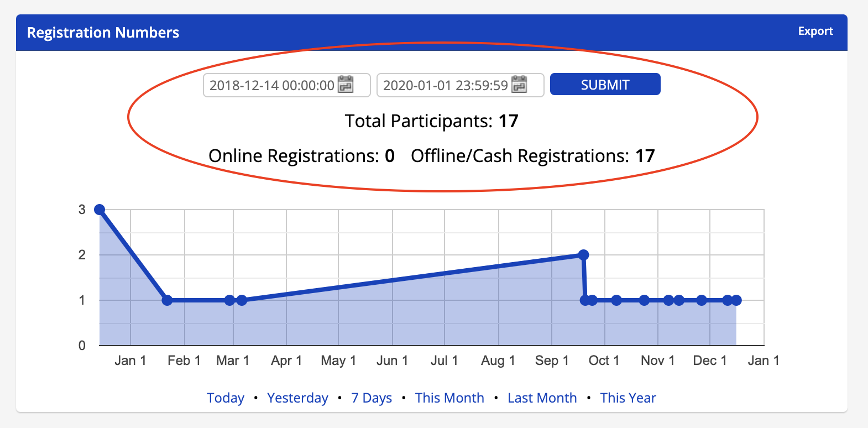View registrations for This Year
The height and width of the screenshot is (428, 868).
pos(628,398)
